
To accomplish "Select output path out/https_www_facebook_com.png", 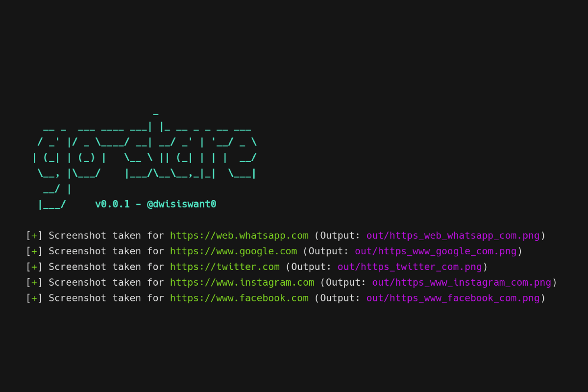I will point(453,298).
